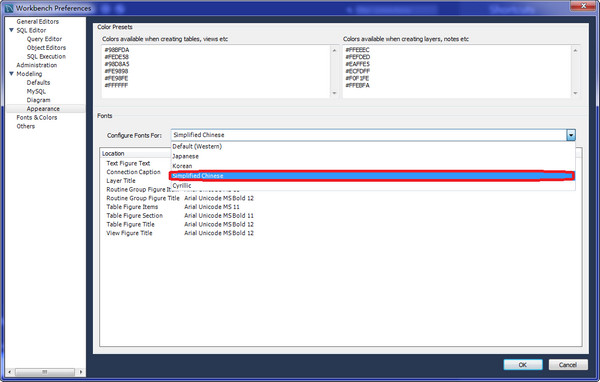Choose Simplified Chinese in the dropdown list
Viewport: 600px width, 382px height.
pyautogui.click(x=372, y=176)
